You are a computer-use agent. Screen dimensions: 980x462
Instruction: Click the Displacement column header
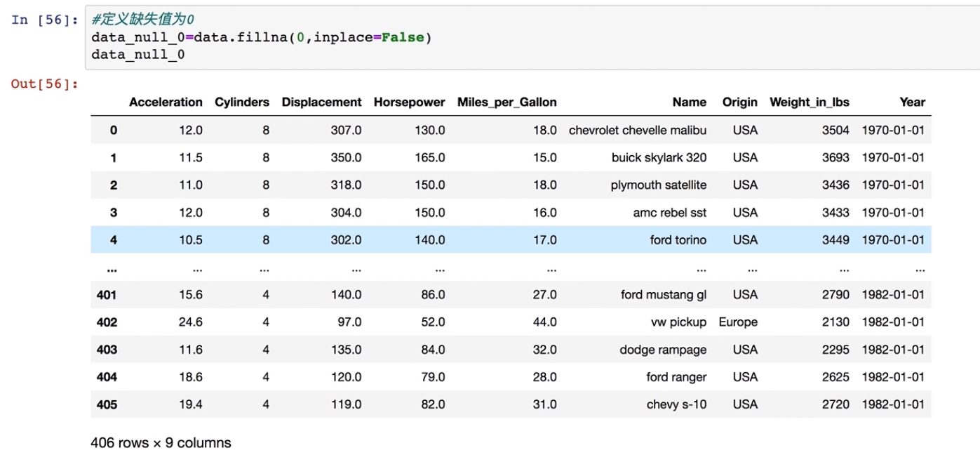tap(321, 102)
